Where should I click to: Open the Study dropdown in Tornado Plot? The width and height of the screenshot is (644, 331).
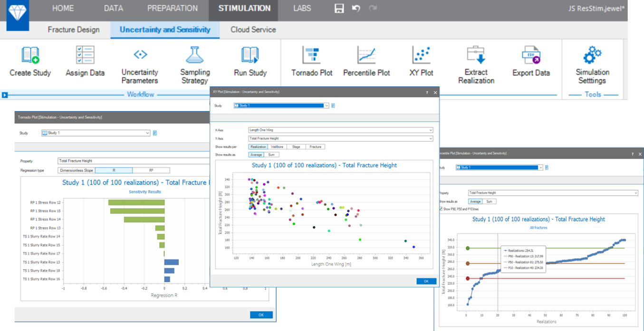pyautogui.click(x=147, y=133)
